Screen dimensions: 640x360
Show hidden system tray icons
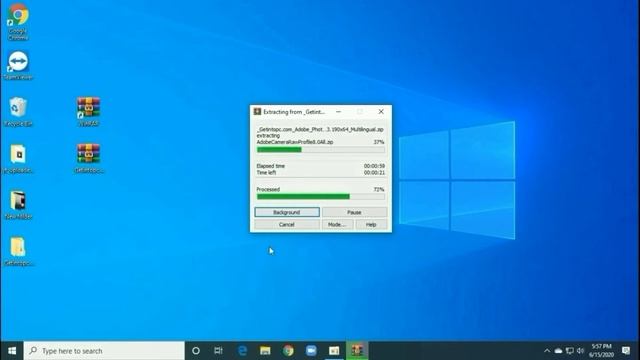coord(547,351)
